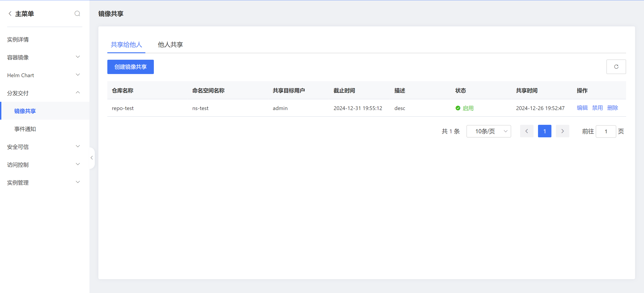Viewport: 644px width, 293px height.
Task: Click the 共 1 条 total count text
Action: 451,131
